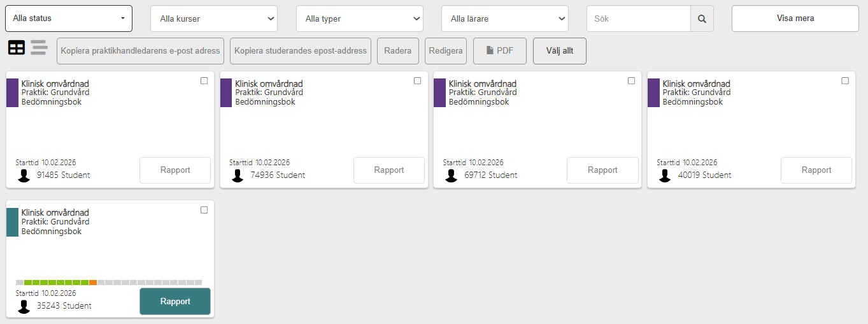Click person icon for student 91485
The height and width of the screenshot is (324, 868).
coord(24,175)
